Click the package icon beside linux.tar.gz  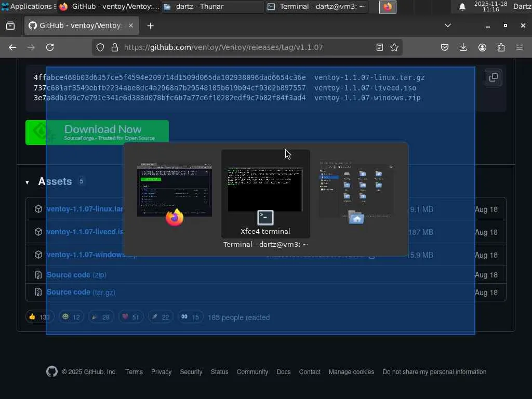pyautogui.click(x=38, y=209)
